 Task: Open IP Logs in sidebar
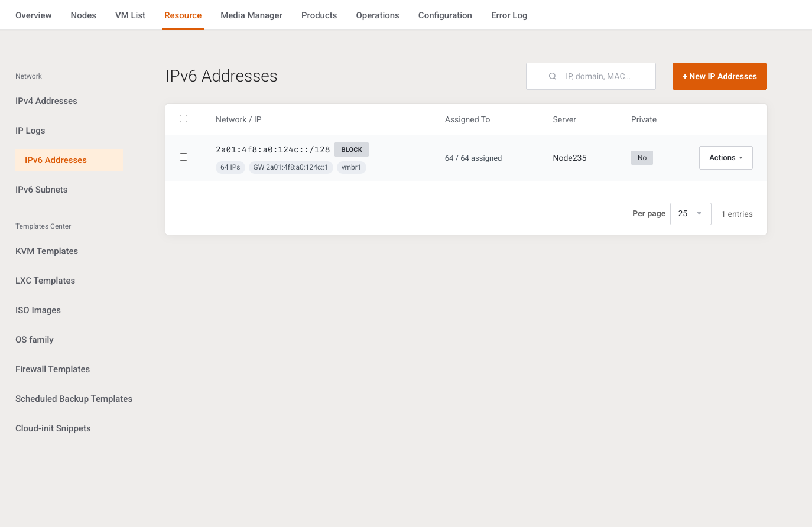click(30, 131)
